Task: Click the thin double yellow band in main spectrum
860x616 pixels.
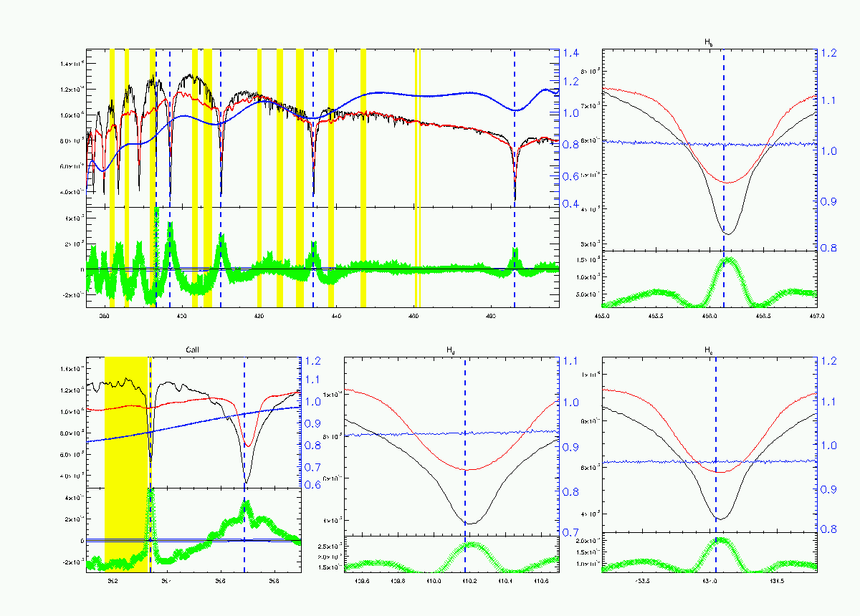Action: tap(417, 178)
